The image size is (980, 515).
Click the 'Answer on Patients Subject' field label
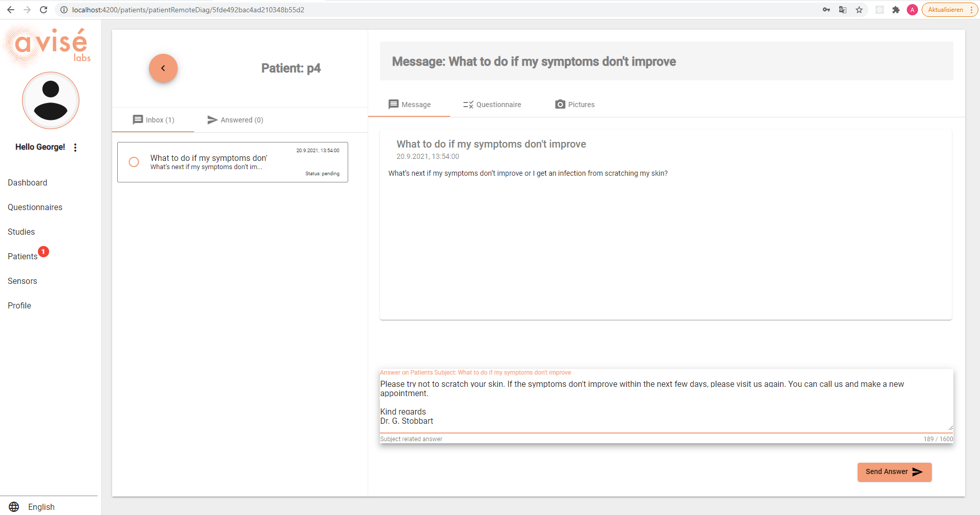(x=475, y=373)
